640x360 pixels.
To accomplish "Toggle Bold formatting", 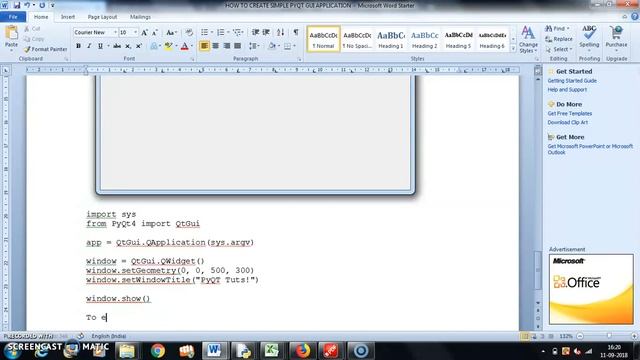I will [78, 46].
